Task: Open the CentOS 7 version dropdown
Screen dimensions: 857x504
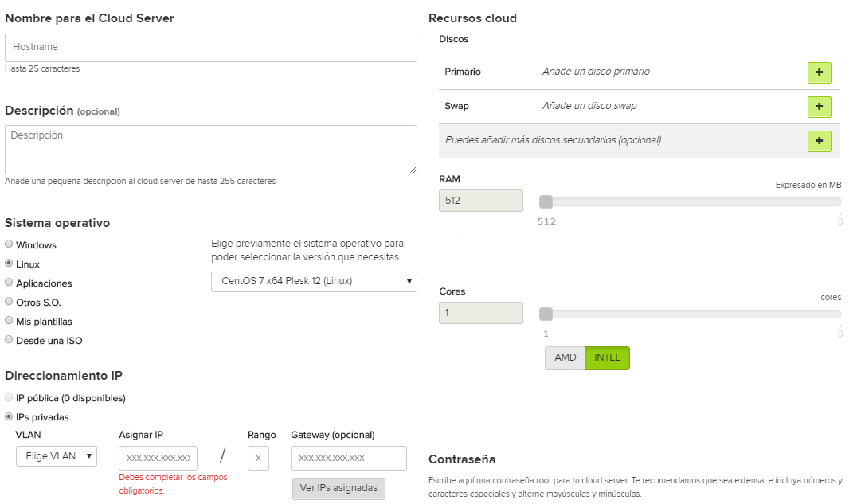Action: 314,281
